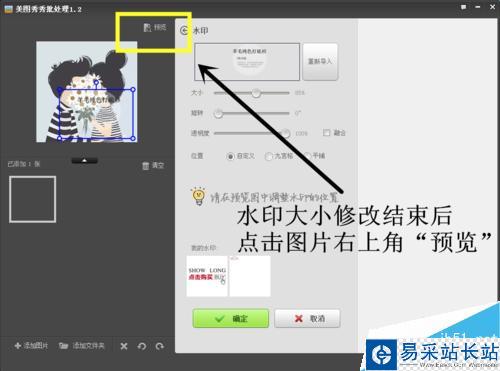This screenshot has height=371, width=500.
Task: Select the 平铺 tile position radio button
Action: (307, 156)
